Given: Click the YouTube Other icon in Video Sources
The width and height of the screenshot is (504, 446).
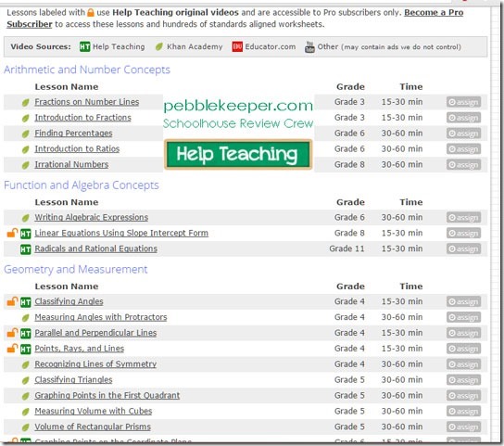Looking at the screenshot, I should [x=309, y=47].
